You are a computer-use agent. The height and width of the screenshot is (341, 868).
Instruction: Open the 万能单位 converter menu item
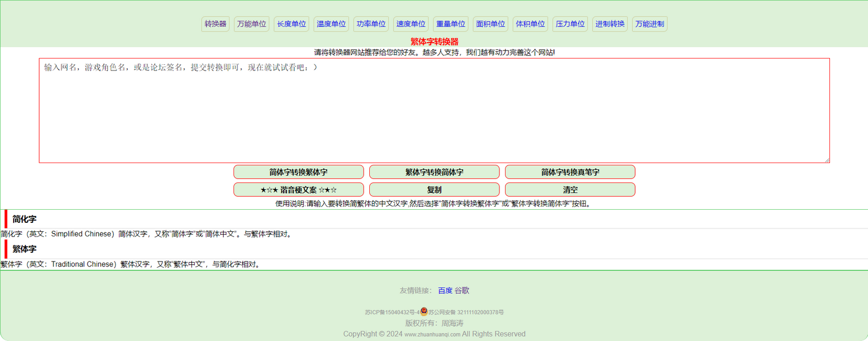point(252,24)
